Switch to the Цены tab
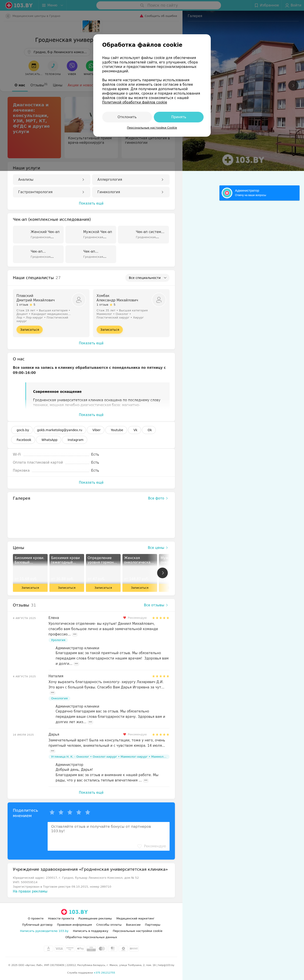Image resolution: width=304 pixels, height=980 pixels. point(57,85)
